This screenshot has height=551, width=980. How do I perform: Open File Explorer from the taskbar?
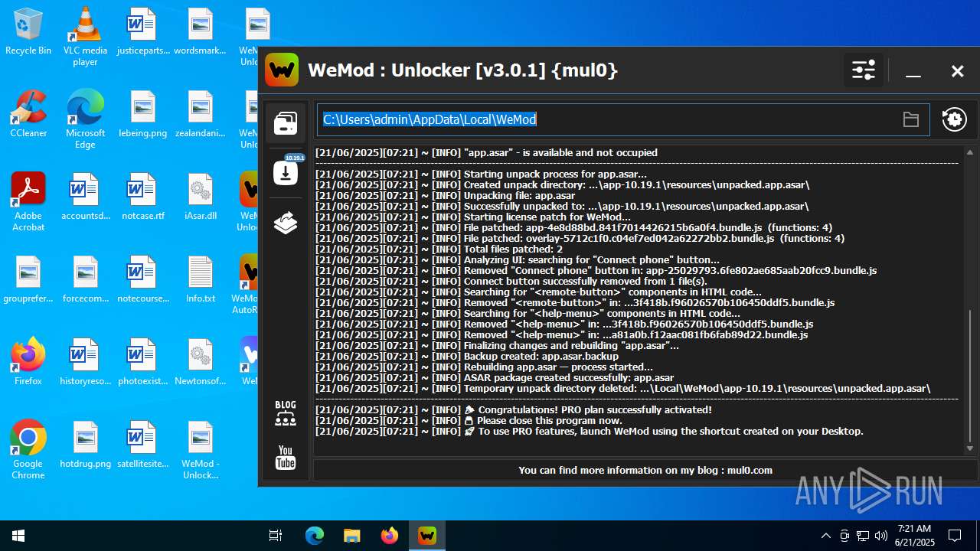coord(352,536)
